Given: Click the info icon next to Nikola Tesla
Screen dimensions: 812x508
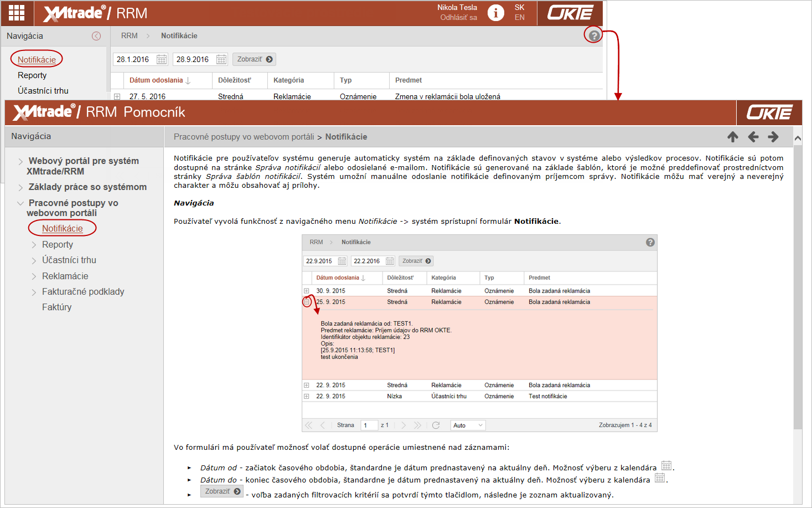Looking at the screenshot, I should tap(496, 13).
